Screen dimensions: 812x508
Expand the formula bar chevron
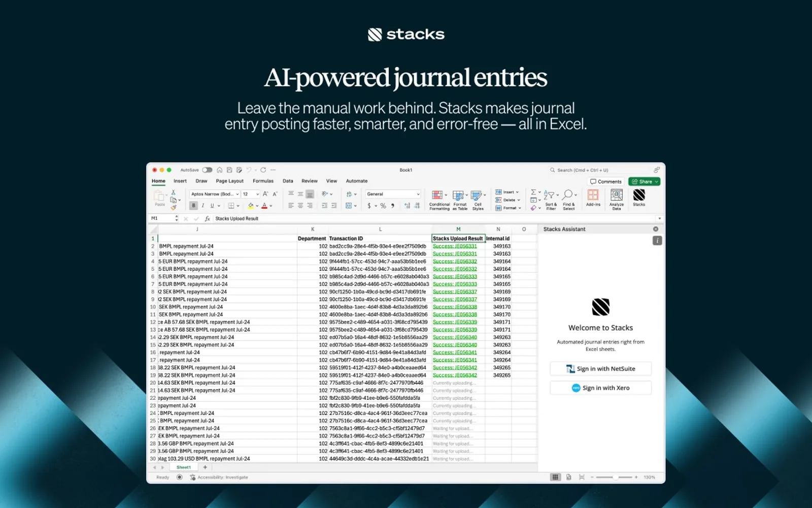coord(660,218)
